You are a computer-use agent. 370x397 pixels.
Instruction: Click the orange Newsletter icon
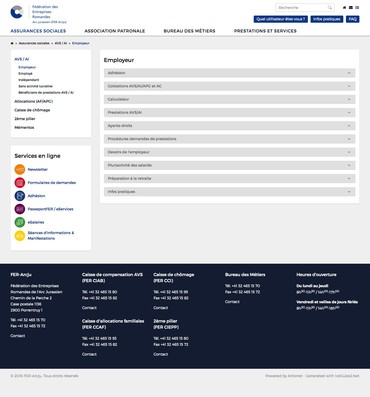pyautogui.click(x=20, y=169)
